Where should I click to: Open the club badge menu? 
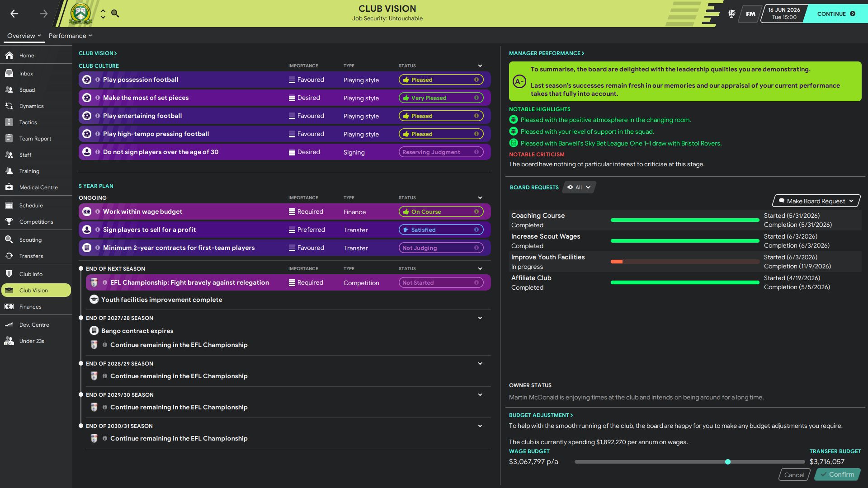tap(80, 14)
